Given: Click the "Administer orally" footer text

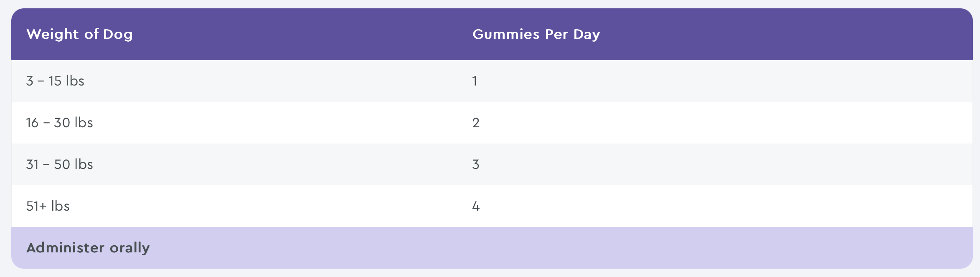Looking at the screenshot, I should tap(88, 248).
